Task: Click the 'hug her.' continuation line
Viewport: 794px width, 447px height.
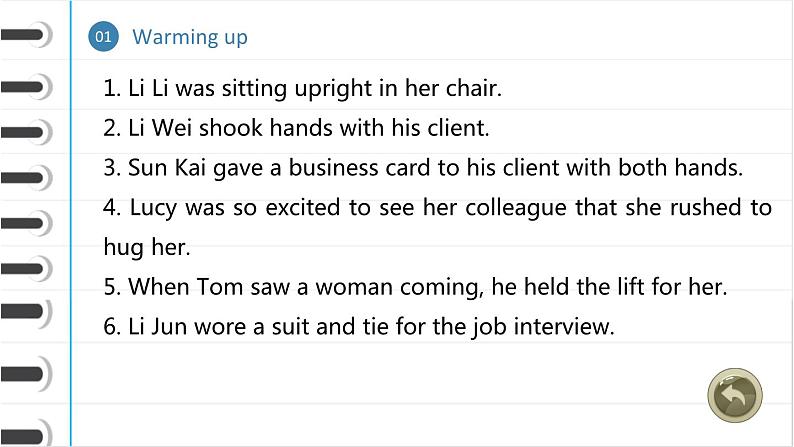Action: [x=147, y=247]
